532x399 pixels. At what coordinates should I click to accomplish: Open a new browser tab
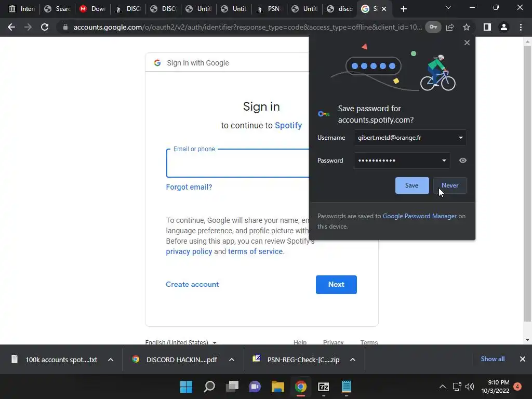pyautogui.click(x=403, y=9)
